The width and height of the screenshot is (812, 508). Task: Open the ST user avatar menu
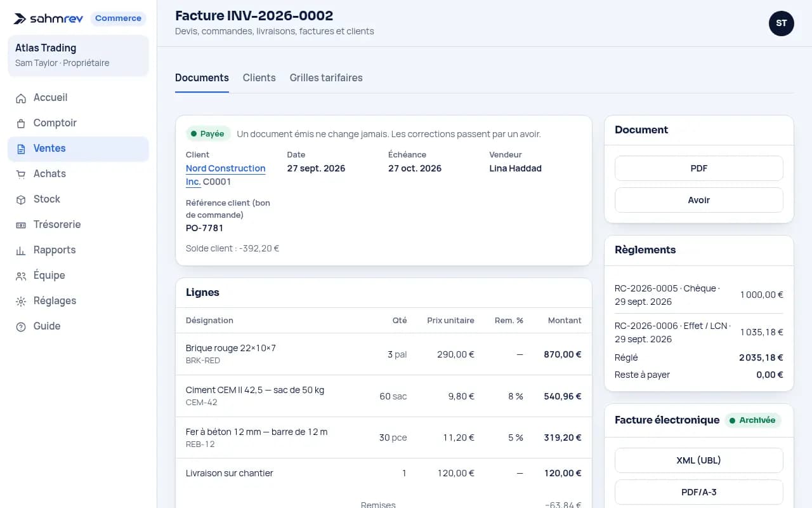click(781, 23)
